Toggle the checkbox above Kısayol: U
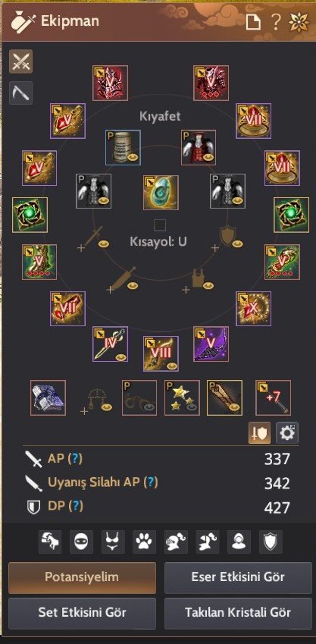The height and width of the screenshot is (644, 316). (160, 225)
